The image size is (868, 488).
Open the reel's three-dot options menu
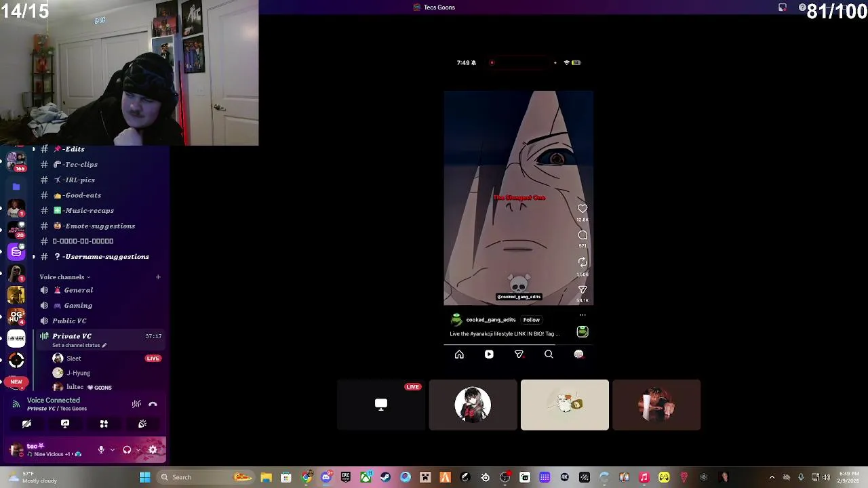pyautogui.click(x=583, y=315)
